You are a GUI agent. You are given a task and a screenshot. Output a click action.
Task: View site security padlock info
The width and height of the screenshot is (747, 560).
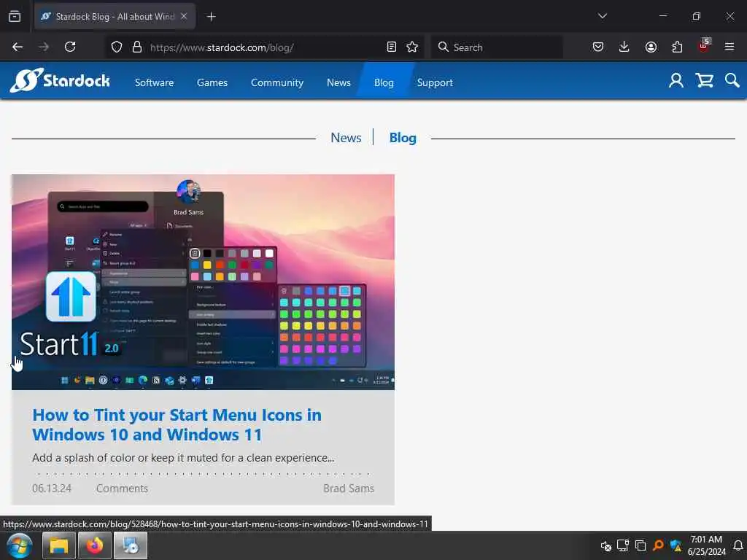pyautogui.click(x=137, y=47)
